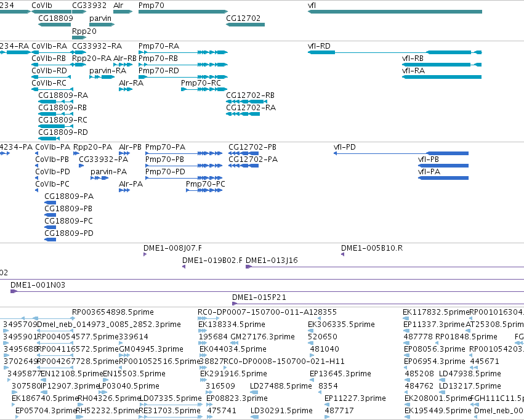Click BAC end DME1-019B02.F

(184, 267)
